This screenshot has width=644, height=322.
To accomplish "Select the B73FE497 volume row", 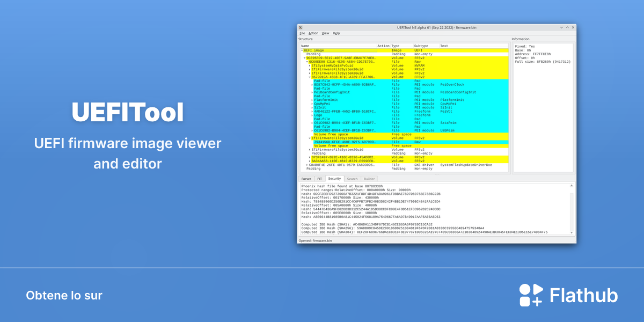I will (x=404, y=157).
